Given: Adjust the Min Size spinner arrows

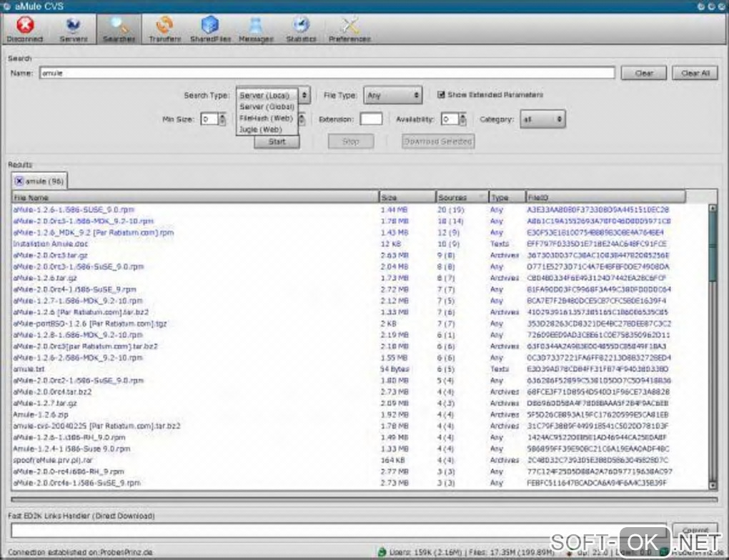Looking at the screenshot, I should [x=222, y=119].
